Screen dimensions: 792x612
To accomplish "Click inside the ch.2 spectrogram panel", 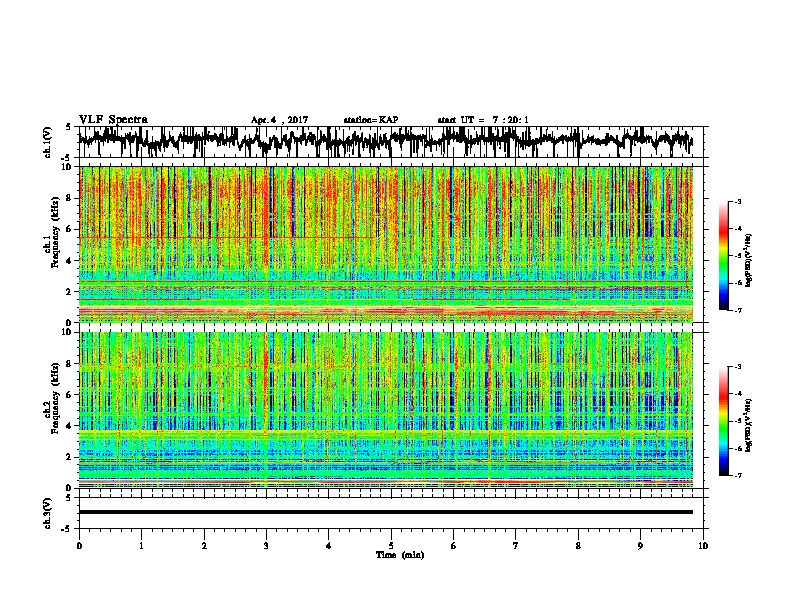I will (x=385, y=410).
